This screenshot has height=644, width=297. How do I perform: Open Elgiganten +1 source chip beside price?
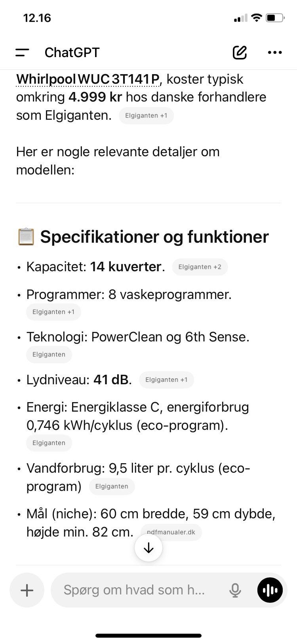tap(146, 116)
